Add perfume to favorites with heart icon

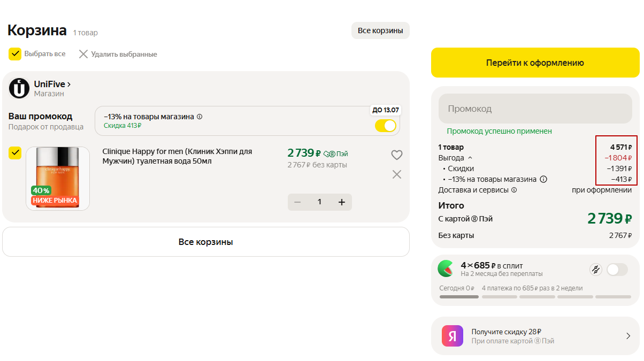click(x=396, y=155)
